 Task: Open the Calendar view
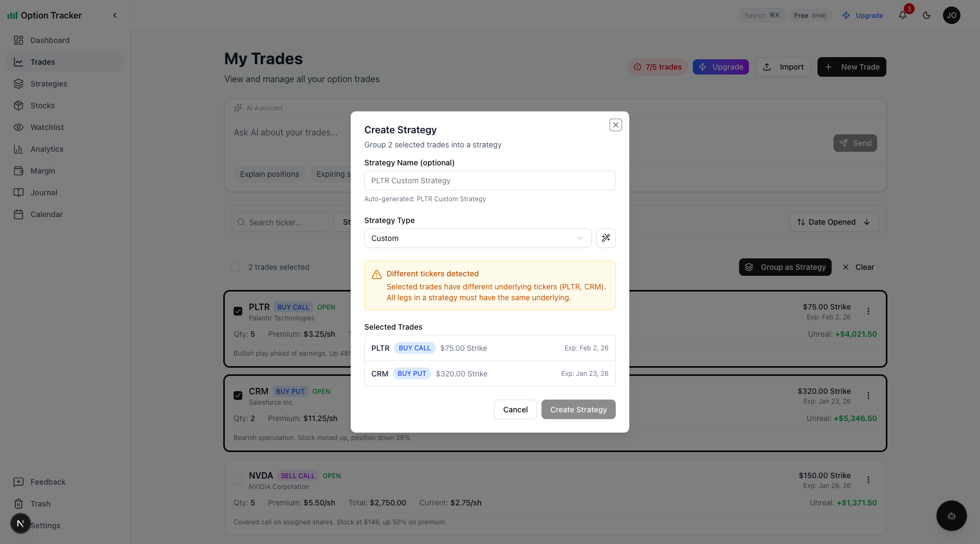coord(46,214)
